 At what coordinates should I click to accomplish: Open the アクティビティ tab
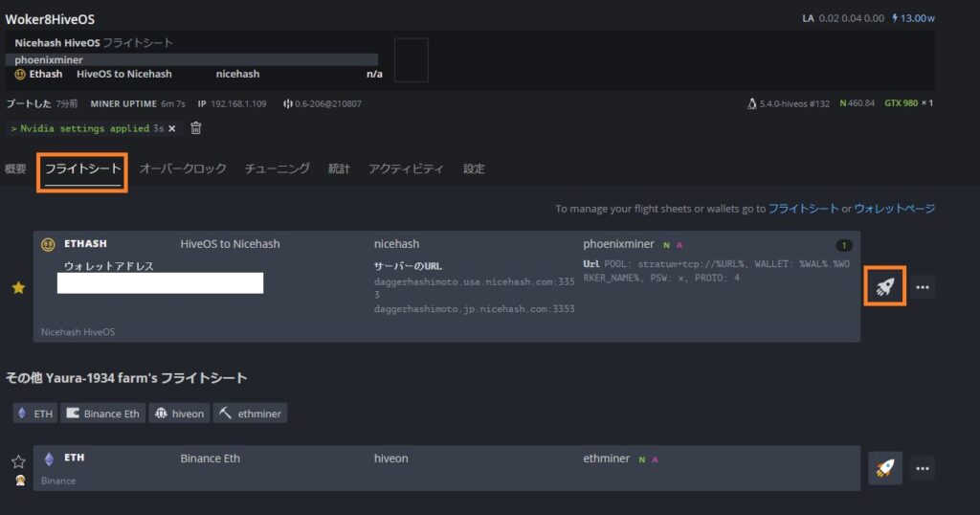click(x=406, y=168)
